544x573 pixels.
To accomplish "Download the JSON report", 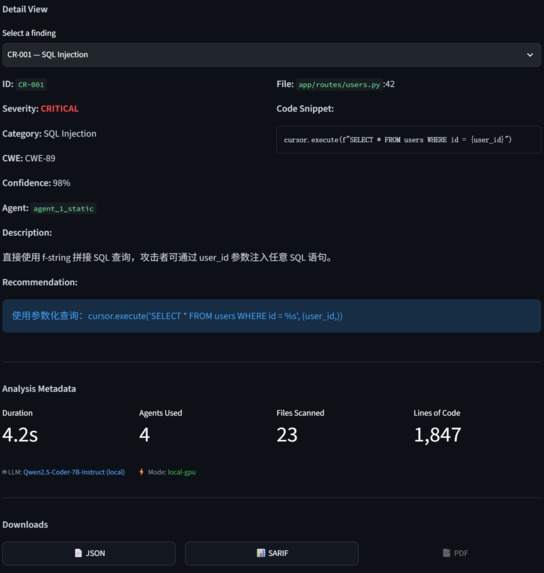I will tap(89, 553).
